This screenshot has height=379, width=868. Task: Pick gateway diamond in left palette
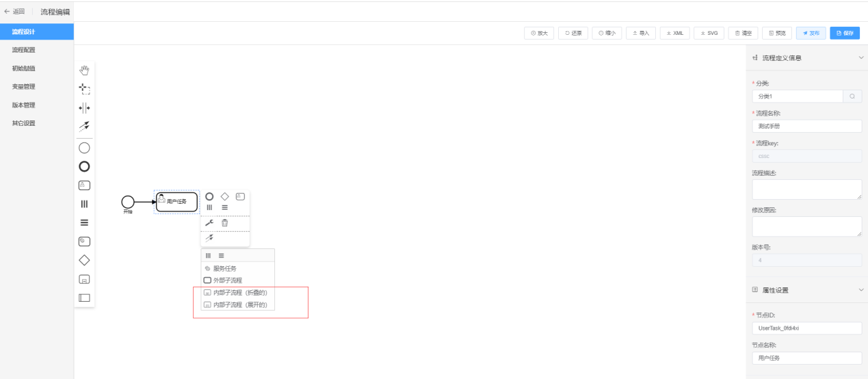point(85,260)
